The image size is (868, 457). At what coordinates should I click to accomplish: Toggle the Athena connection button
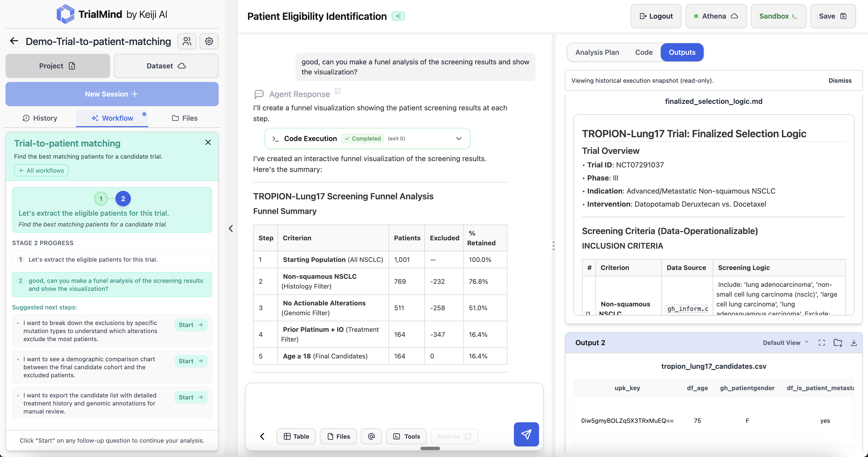(x=716, y=16)
